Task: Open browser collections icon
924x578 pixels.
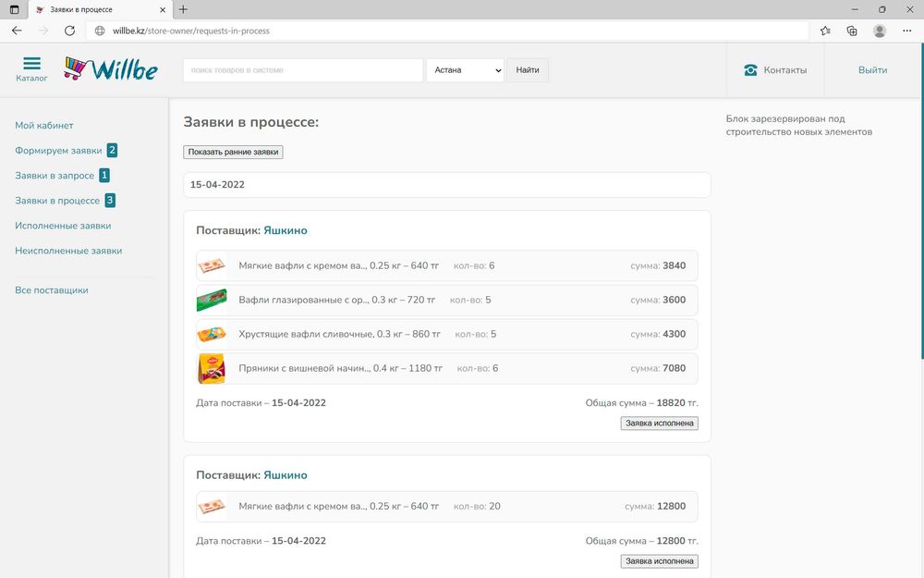Action: 852,31
